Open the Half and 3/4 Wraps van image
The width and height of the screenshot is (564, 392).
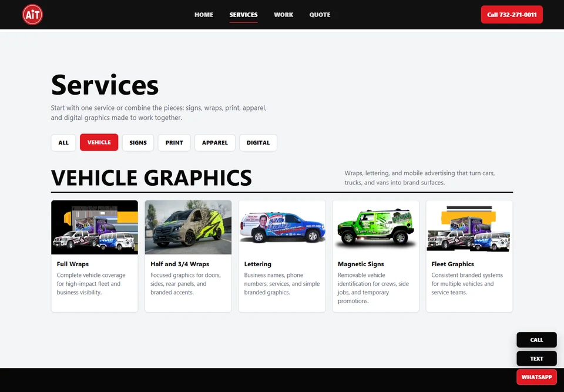tap(188, 227)
